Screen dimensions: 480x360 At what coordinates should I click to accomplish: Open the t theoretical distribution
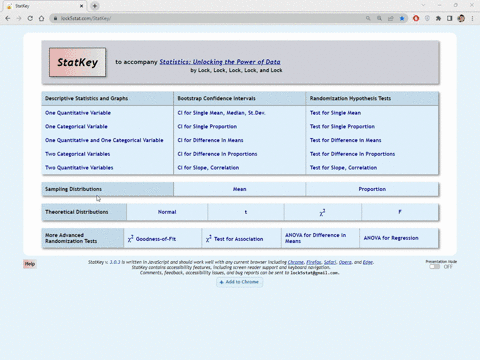pyautogui.click(x=246, y=212)
